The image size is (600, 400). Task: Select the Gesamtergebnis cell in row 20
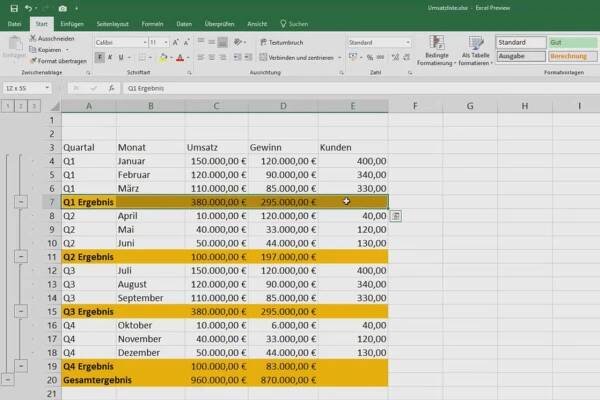(89, 380)
